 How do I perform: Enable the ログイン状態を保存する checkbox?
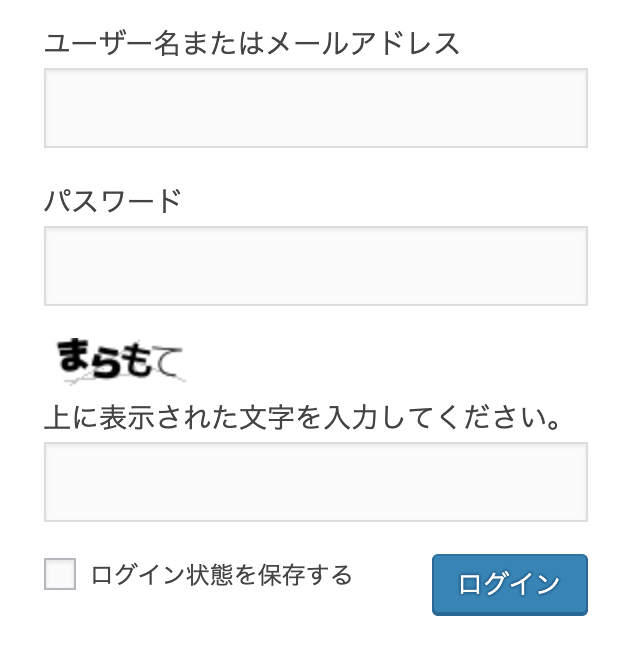[60, 575]
